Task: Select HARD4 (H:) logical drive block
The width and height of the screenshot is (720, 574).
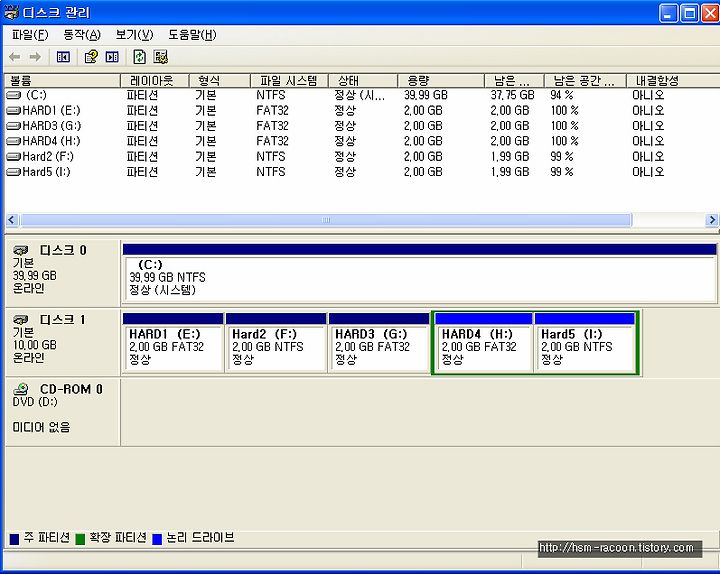Action: (x=484, y=343)
